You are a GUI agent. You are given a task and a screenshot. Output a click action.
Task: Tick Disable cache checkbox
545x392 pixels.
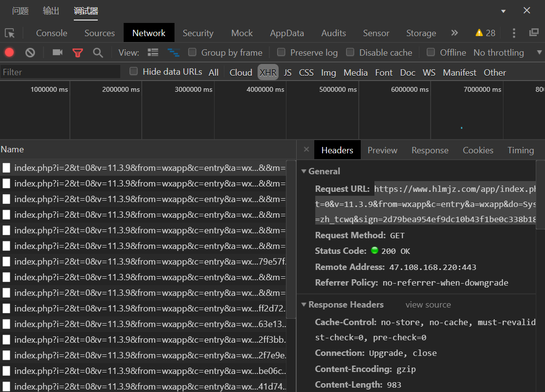(350, 52)
